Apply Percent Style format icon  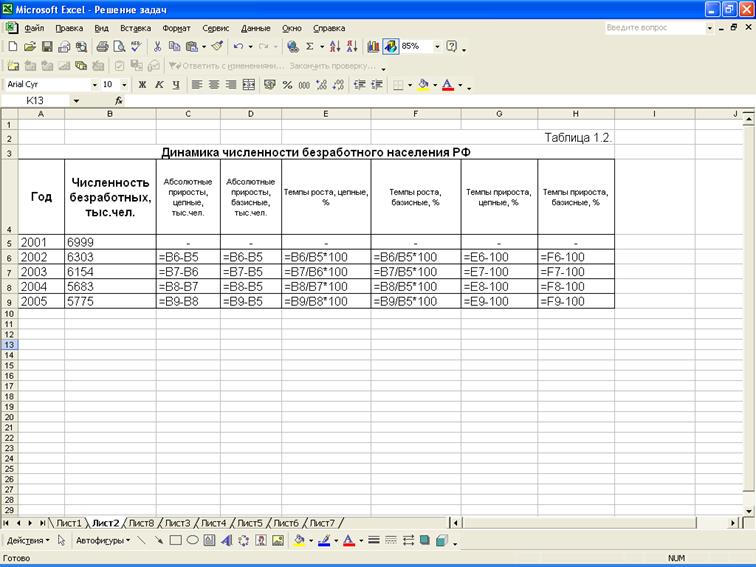point(288,85)
